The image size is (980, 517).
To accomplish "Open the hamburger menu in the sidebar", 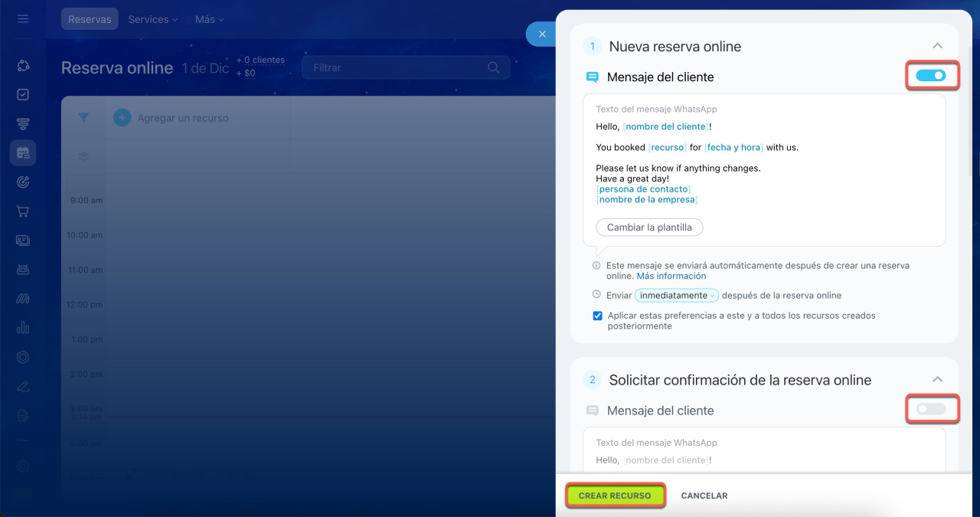I will click(x=23, y=19).
